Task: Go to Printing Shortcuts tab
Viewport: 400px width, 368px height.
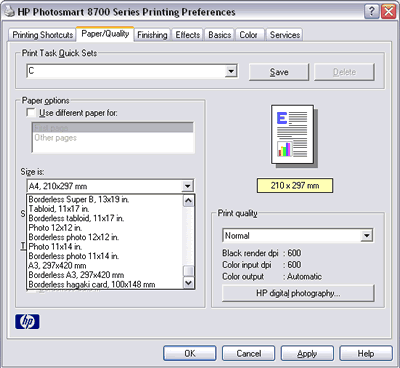Action: (43, 35)
